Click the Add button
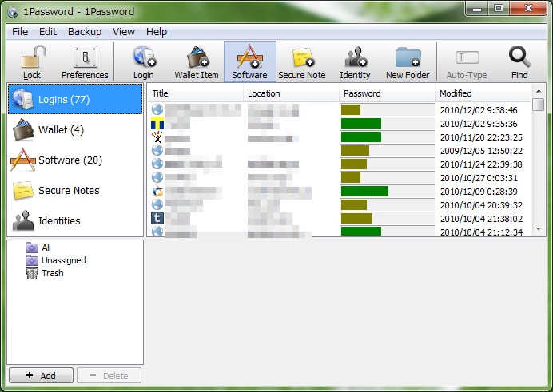The width and height of the screenshot is (553, 392). pos(41,375)
